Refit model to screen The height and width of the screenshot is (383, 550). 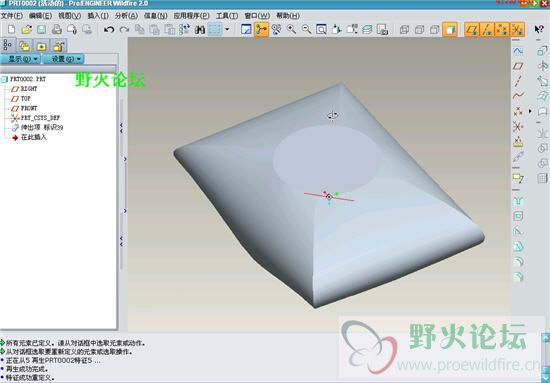[321, 29]
